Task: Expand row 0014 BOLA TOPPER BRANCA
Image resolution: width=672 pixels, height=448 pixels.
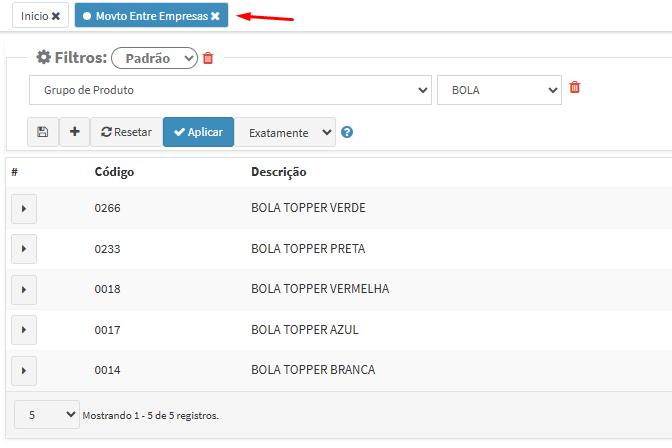Action: [x=24, y=370]
